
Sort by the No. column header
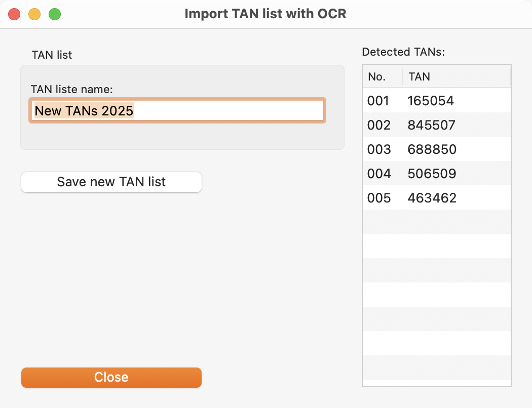click(x=383, y=76)
